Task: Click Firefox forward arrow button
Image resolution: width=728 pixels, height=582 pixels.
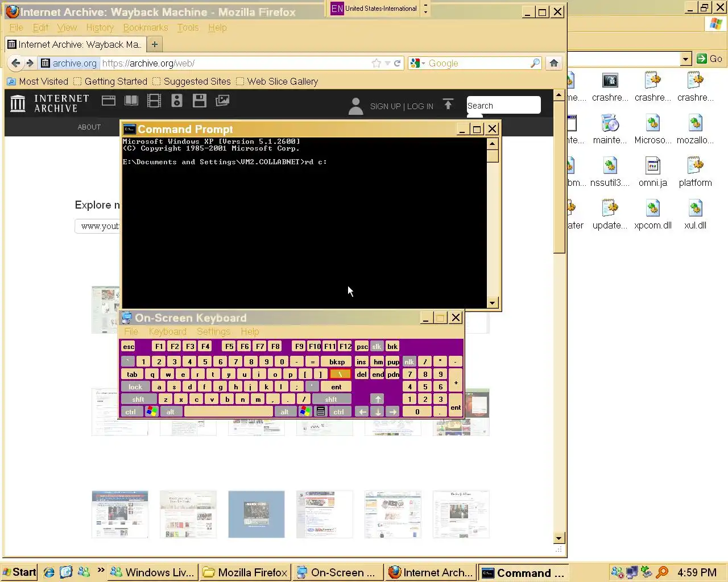Action: click(x=30, y=63)
